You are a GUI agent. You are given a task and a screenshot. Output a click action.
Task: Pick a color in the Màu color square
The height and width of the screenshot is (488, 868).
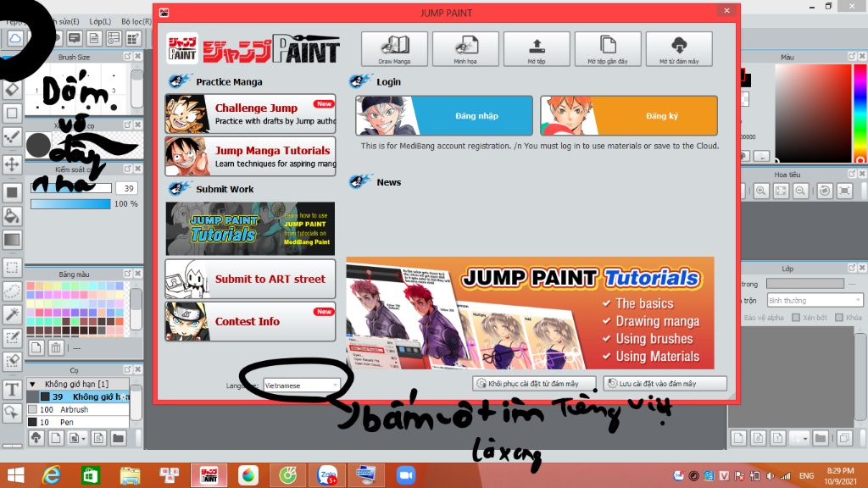[x=813, y=113]
